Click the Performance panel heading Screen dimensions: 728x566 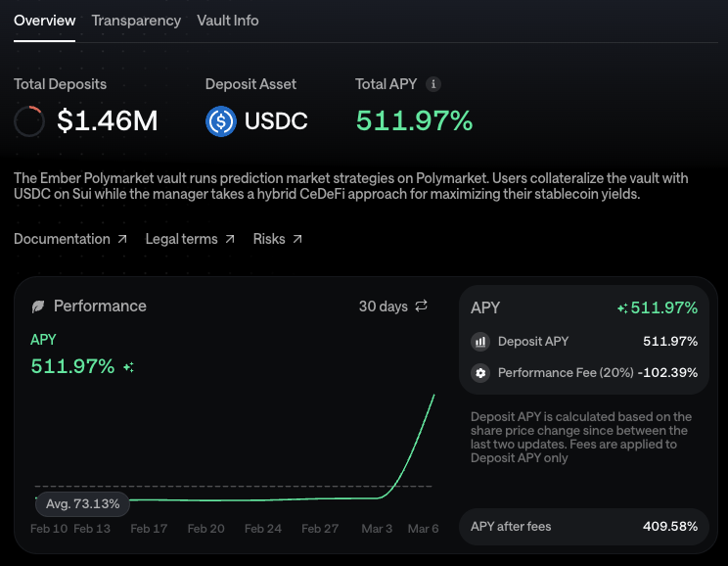tap(100, 307)
